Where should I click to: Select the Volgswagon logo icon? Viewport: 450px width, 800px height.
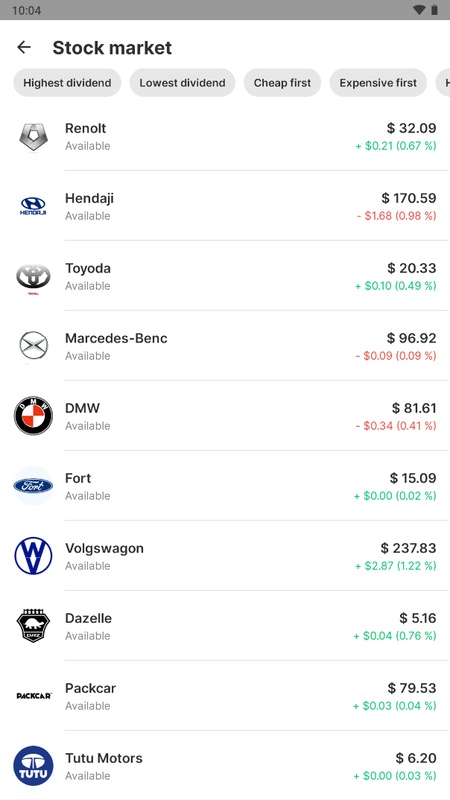point(33,556)
